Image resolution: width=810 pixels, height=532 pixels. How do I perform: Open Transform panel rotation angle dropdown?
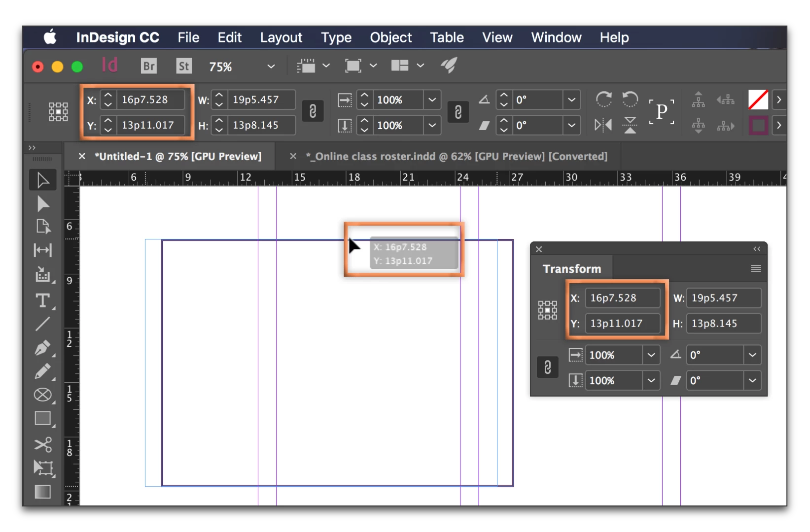(752, 355)
